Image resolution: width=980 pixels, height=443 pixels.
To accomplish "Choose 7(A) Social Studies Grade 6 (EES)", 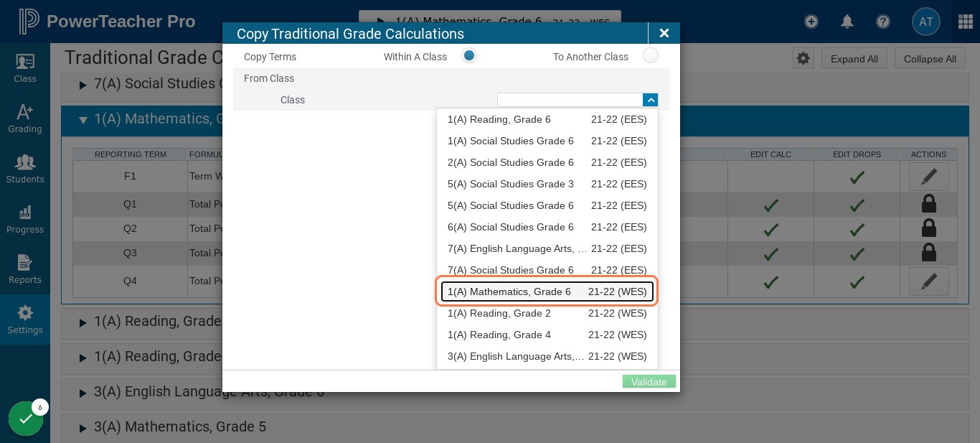I will coord(547,270).
